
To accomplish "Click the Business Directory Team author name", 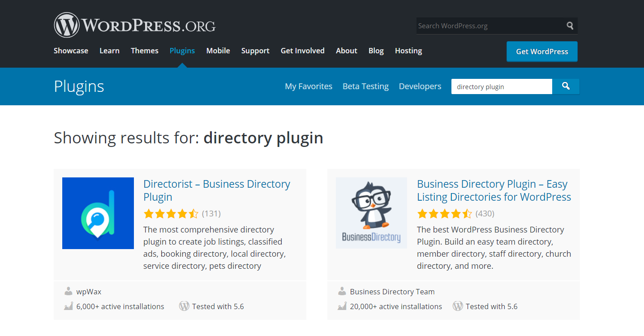I will point(392,292).
